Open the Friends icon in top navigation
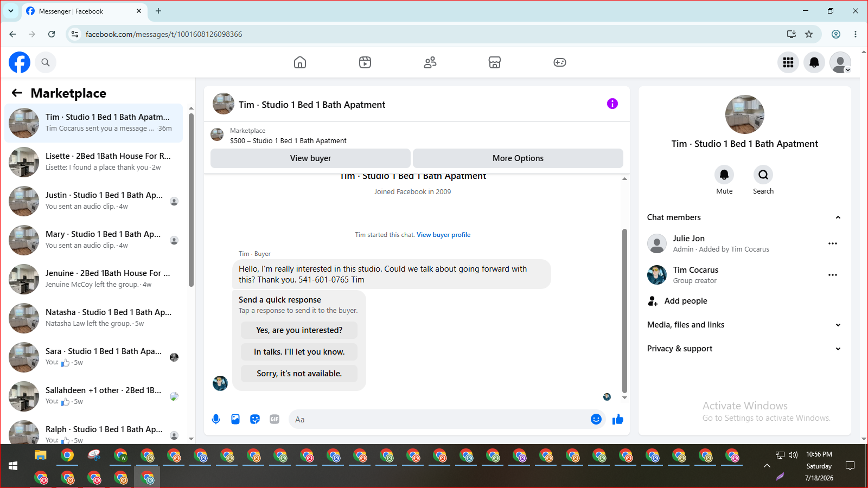The width and height of the screenshot is (868, 488). pyautogui.click(x=430, y=62)
